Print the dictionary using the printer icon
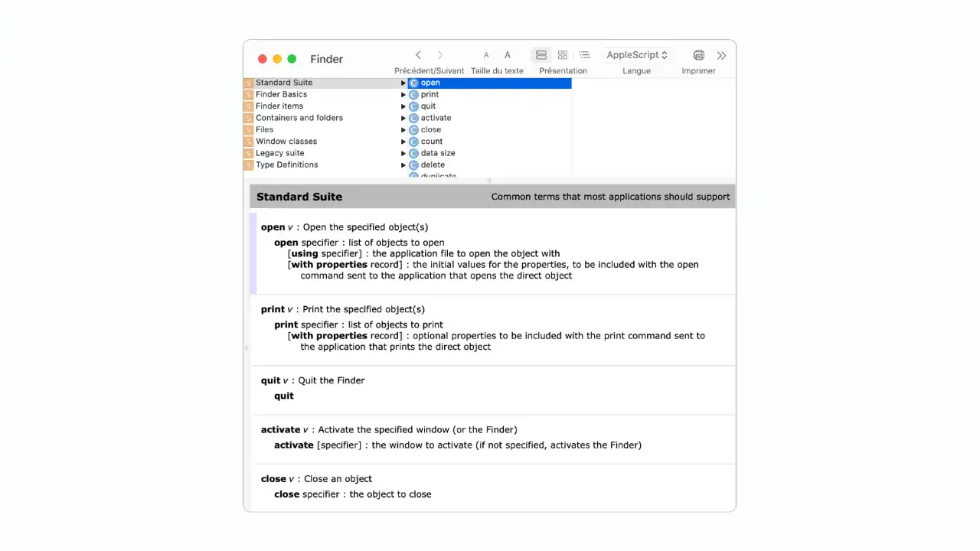The image size is (980, 551). tap(698, 55)
